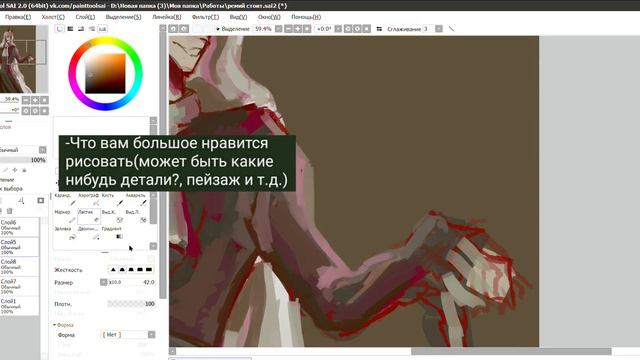Open the Слой menu
The image size is (640, 360).
point(85,17)
